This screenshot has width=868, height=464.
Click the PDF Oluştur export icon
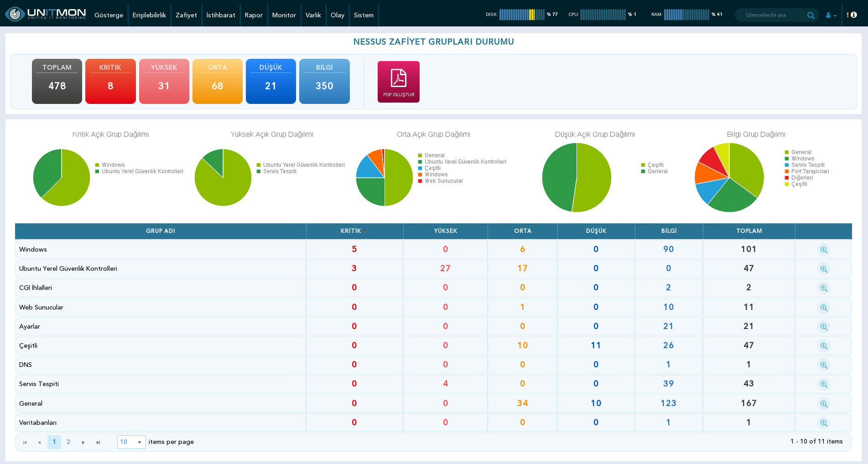click(398, 82)
